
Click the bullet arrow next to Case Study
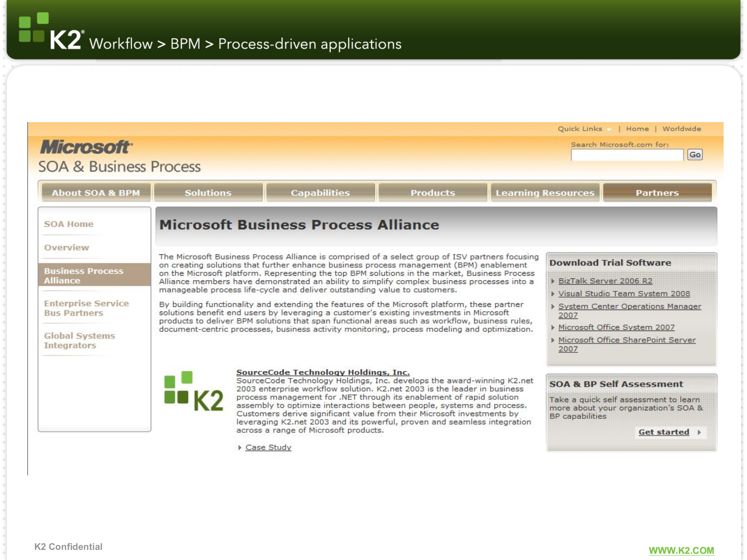click(x=240, y=448)
